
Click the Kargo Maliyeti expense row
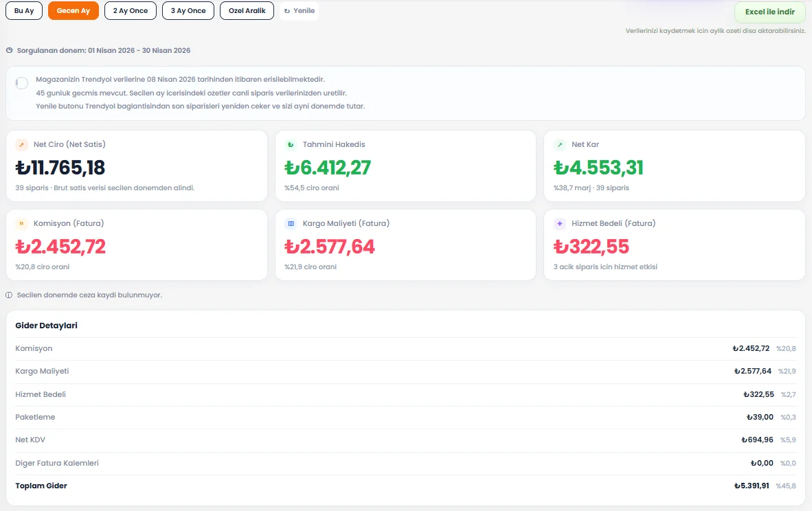(x=405, y=372)
